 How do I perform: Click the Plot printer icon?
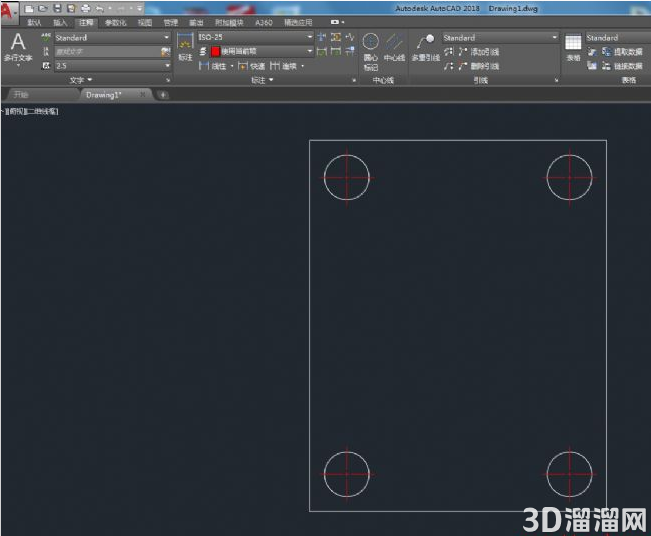click(86, 8)
